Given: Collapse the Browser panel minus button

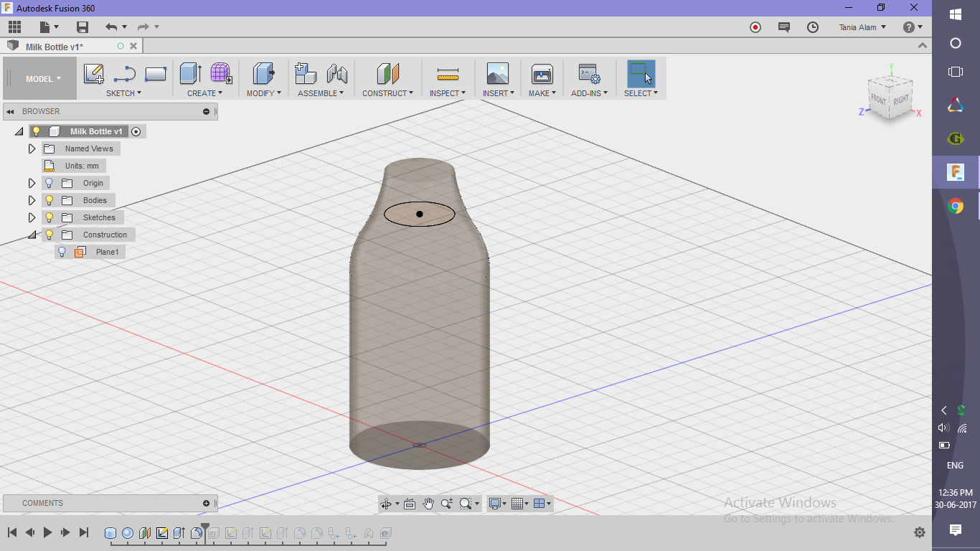Looking at the screenshot, I should click(x=206, y=111).
